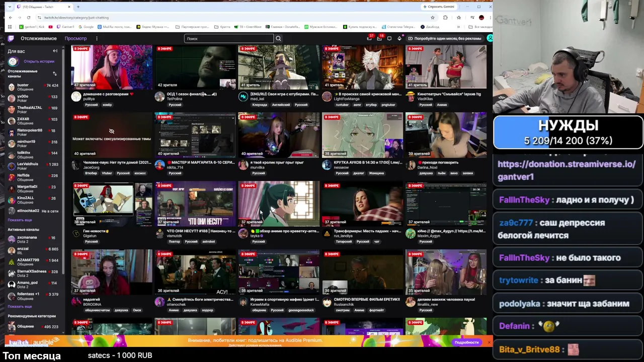The height and width of the screenshot is (362, 644).
Task: Collapse the Для вас sidebar
Action: pos(55,51)
